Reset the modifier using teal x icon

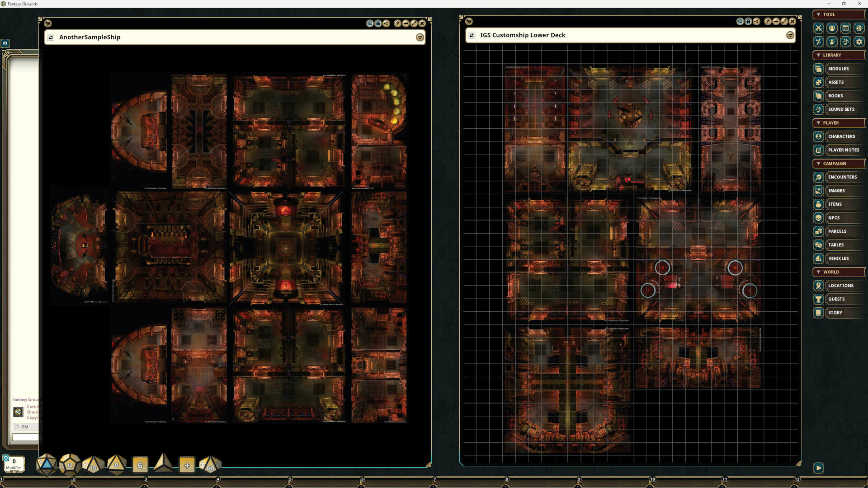tap(5, 457)
